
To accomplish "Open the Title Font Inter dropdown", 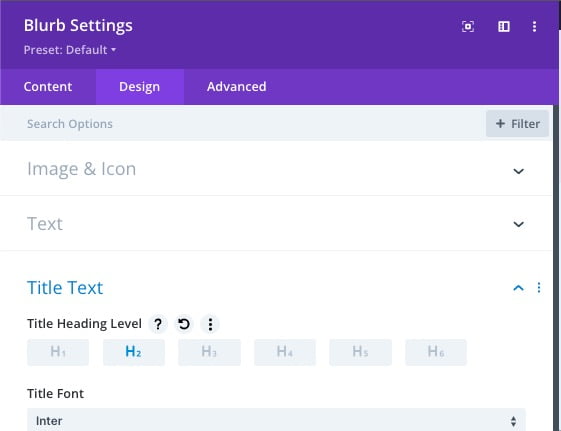I will point(276,420).
